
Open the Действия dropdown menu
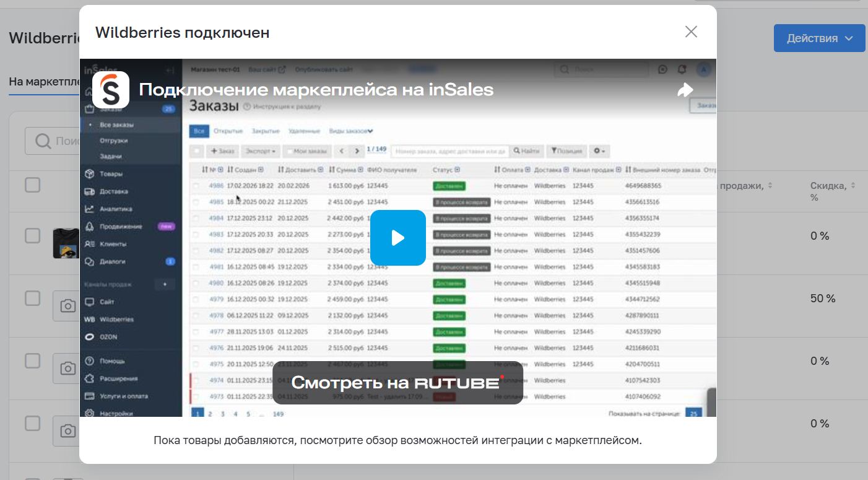[819, 38]
